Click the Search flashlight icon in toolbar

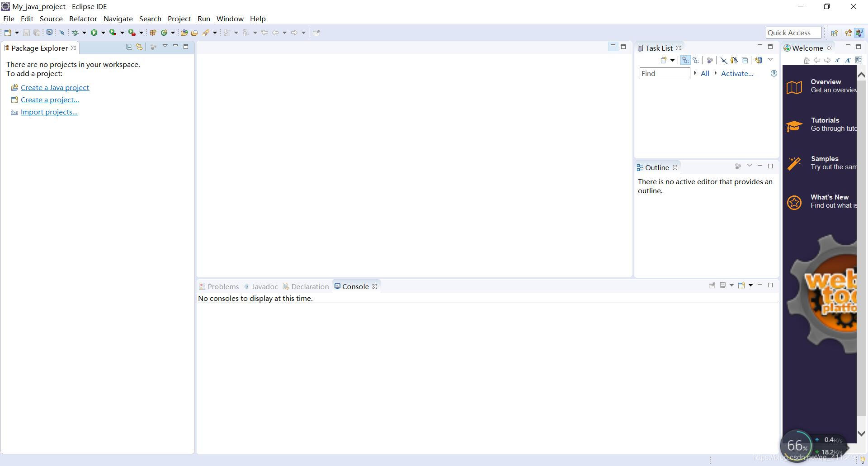[206, 33]
